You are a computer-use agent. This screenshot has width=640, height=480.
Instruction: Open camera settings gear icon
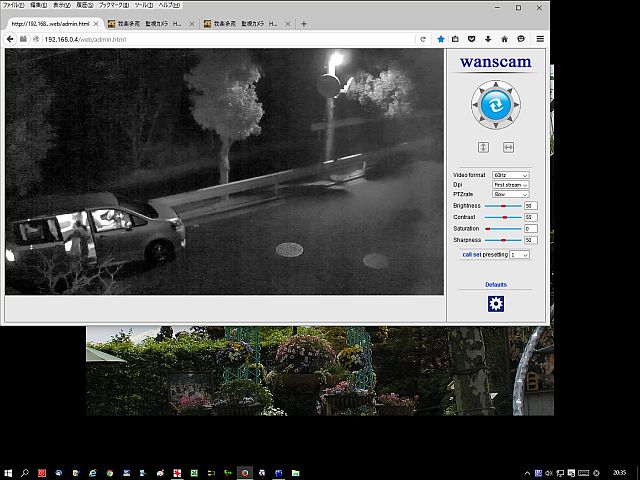(496, 304)
